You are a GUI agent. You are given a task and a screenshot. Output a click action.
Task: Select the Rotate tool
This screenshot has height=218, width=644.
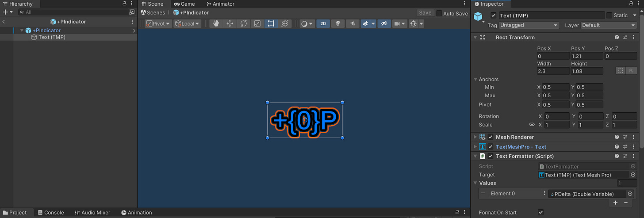coord(244,23)
